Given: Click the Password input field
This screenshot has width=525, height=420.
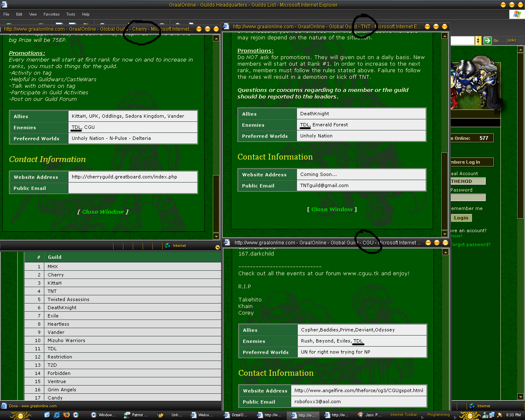Looking at the screenshot, I should [468, 198].
